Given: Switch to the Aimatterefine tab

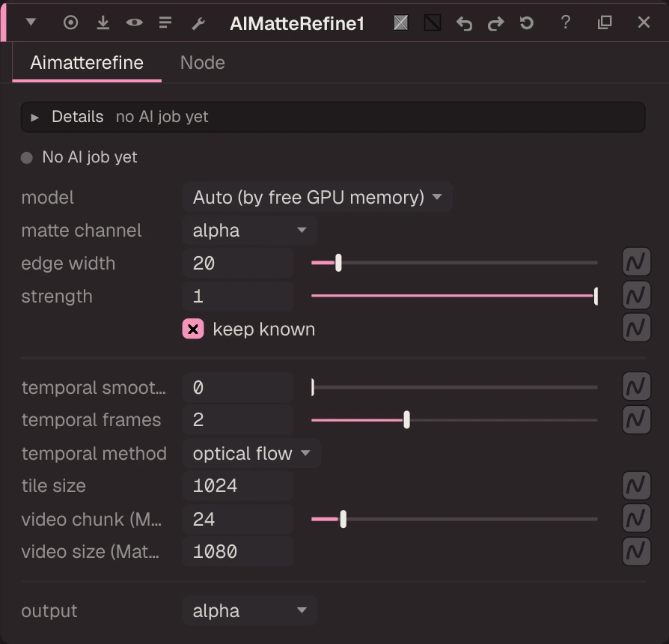Looking at the screenshot, I should click(87, 63).
